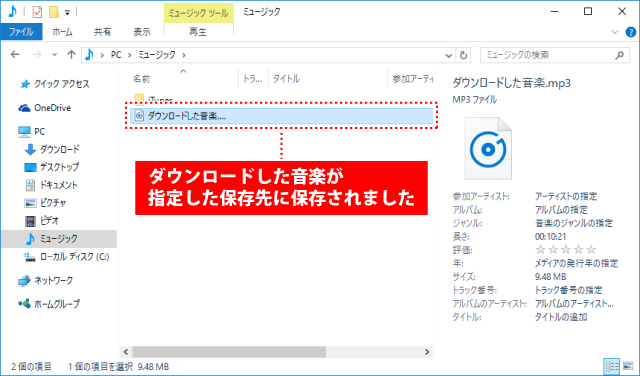The width and height of the screenshot is (640, 376).
Task: Select the ダウンロードした音楽 file row
Action: pyautogui.click(x=282, y=116)
